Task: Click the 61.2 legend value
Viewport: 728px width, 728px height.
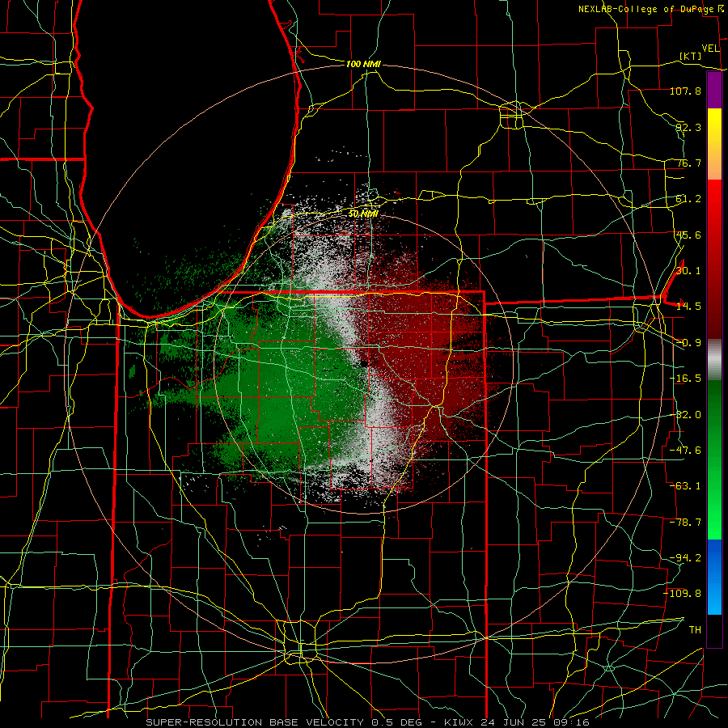Action: (x=688, y=199)
